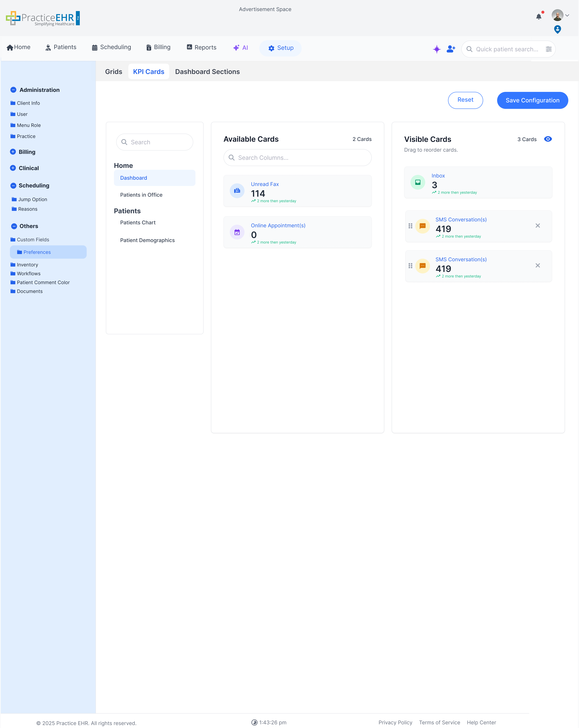The height and width of the screenshot is (728, 579).
Task: Open the user avatar dropdown arrow
Action: pyautogui.click(x=567, y=15)
